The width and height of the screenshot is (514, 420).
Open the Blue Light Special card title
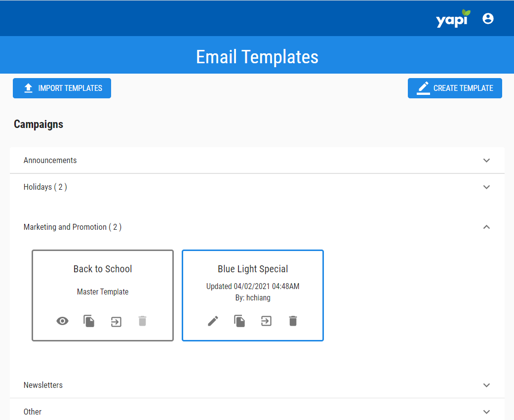[253, 269]
